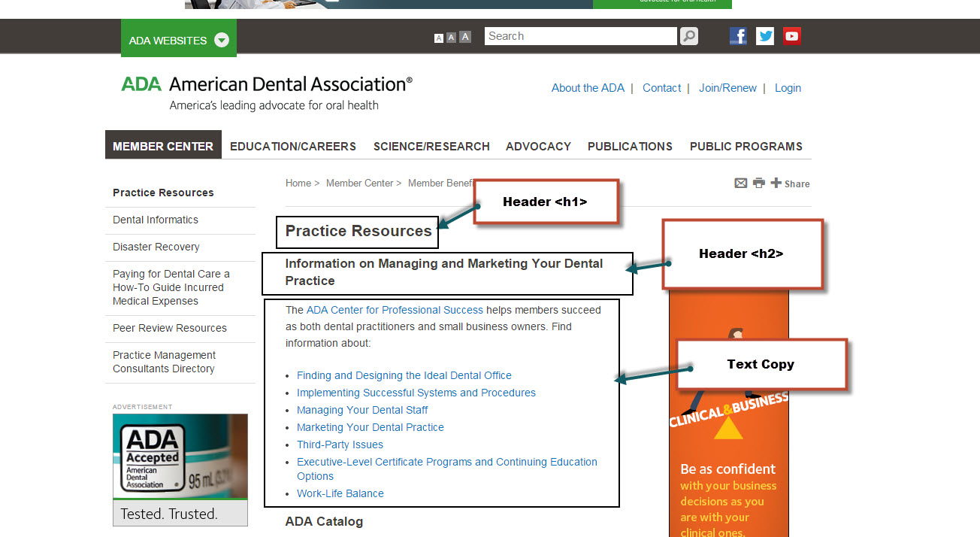Open the Advocacy menu

538,147
